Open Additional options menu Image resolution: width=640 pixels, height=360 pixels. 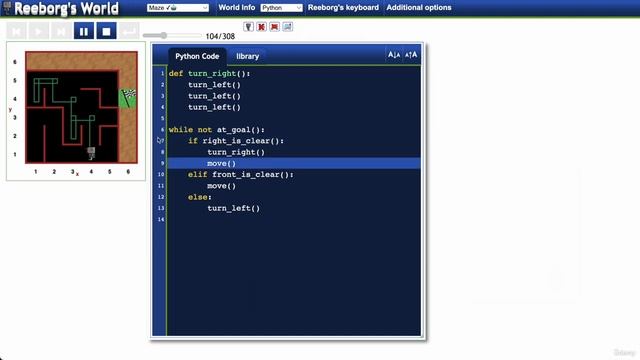[419, 7]
